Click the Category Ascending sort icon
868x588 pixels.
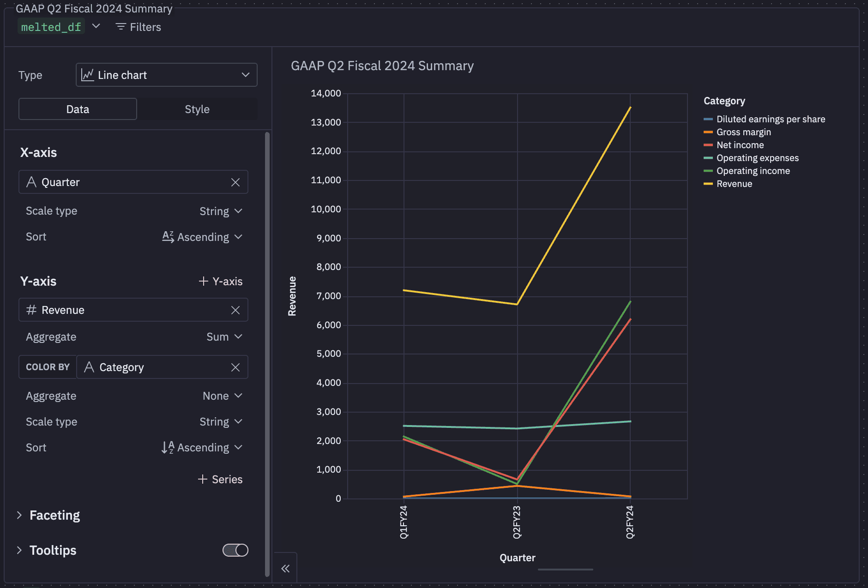(168, 447)
